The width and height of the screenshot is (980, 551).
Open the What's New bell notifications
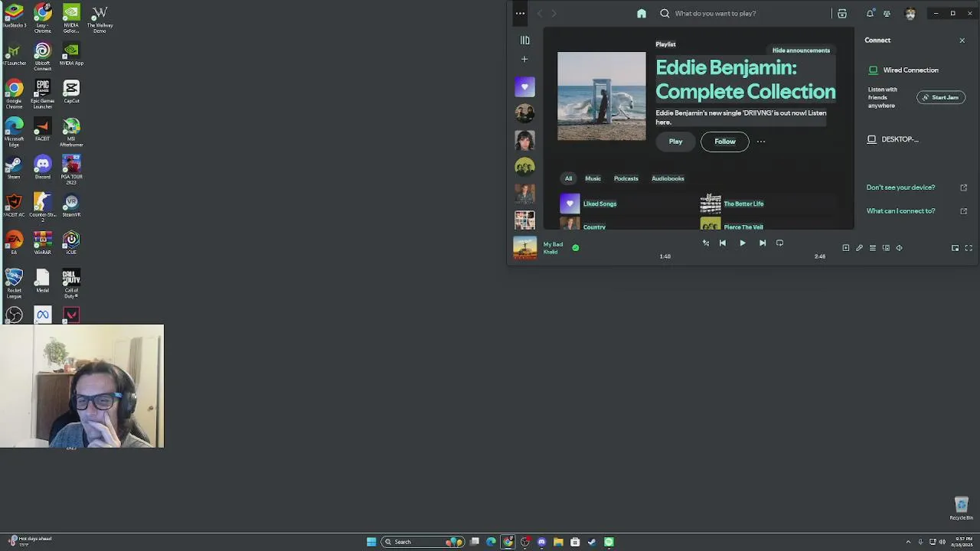(x=870, y=13)
